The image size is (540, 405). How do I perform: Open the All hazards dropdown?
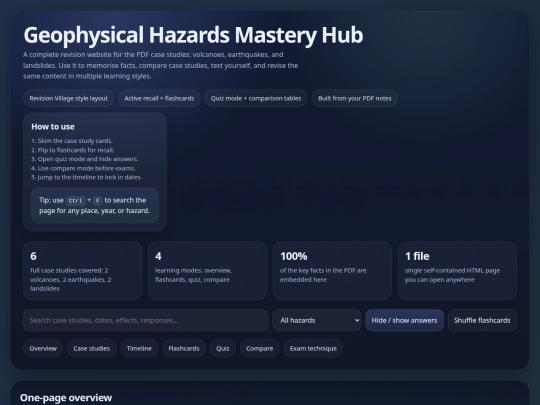pyautogui.click(x=316, y=320)
